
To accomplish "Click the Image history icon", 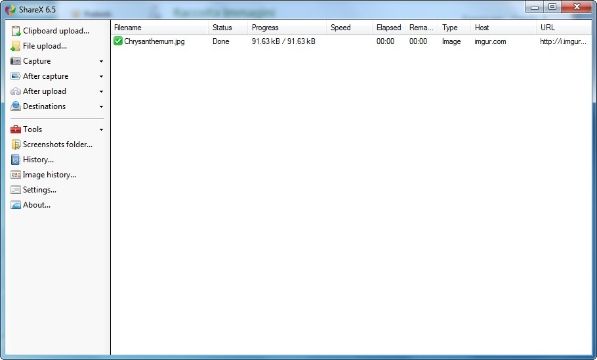I will (16, 175).
